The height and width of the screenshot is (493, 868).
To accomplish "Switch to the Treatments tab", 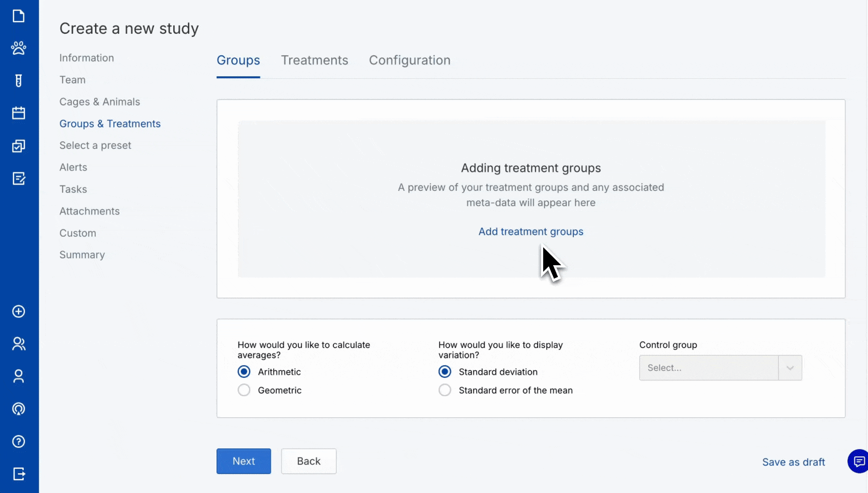I will [314, 60].
